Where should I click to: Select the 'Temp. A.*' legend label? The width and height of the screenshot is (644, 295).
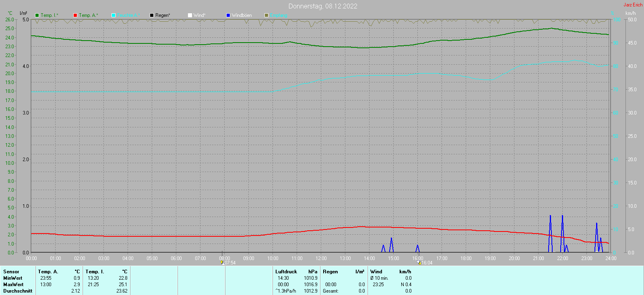tap(89, 15)
